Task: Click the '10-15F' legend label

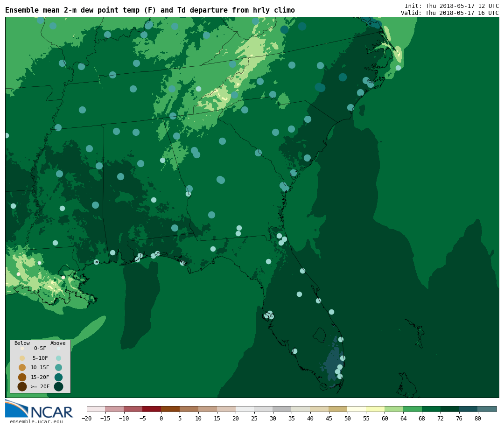Action: click(40, 368)
